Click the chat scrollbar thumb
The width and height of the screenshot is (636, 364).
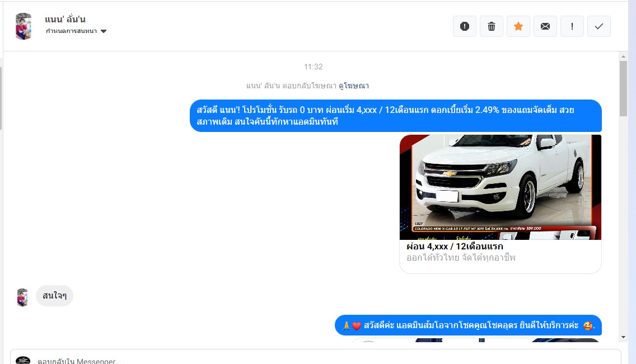(624, 89)
